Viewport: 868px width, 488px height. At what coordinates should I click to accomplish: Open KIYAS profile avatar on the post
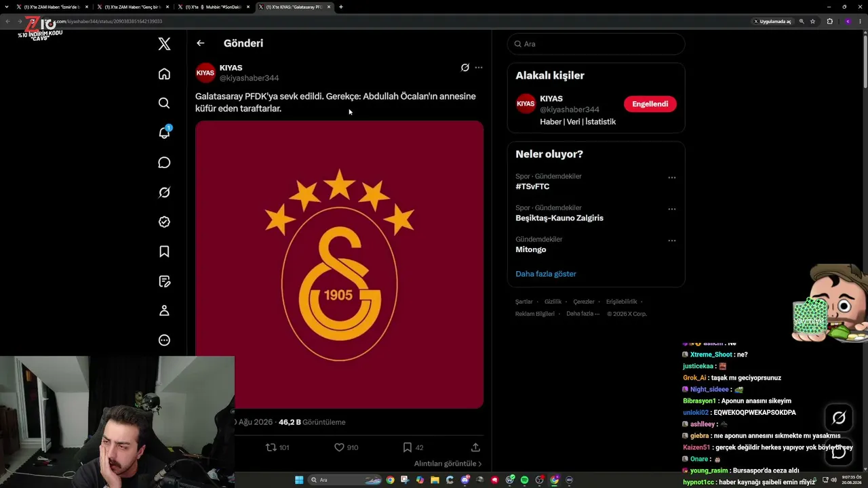[x=205, y=73]
